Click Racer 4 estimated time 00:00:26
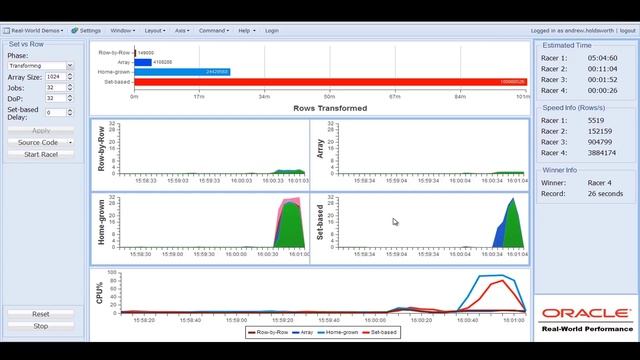 coord(602,91)
